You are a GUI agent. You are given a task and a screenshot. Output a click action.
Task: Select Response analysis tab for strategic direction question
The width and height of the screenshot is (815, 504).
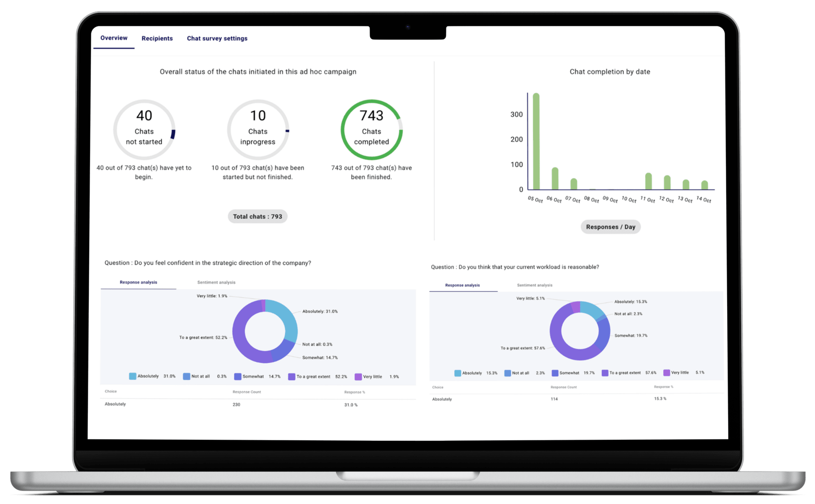pos(138,282)
